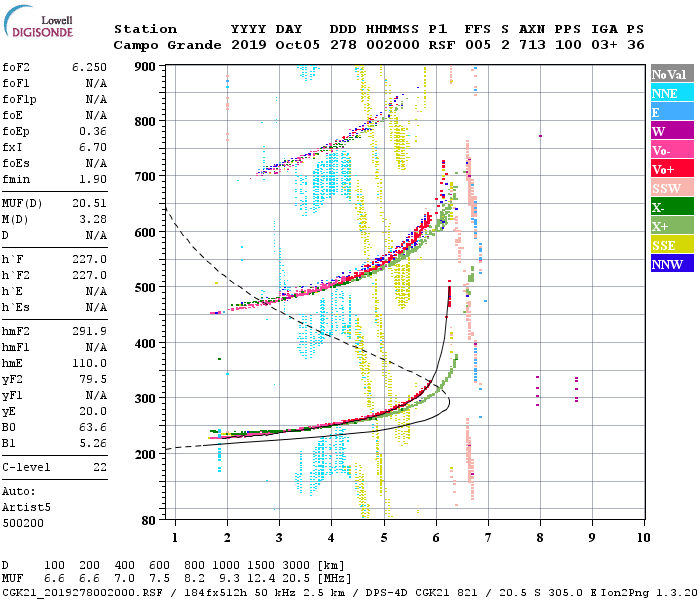Click the M(D) value 3.28

click(93, 220)
